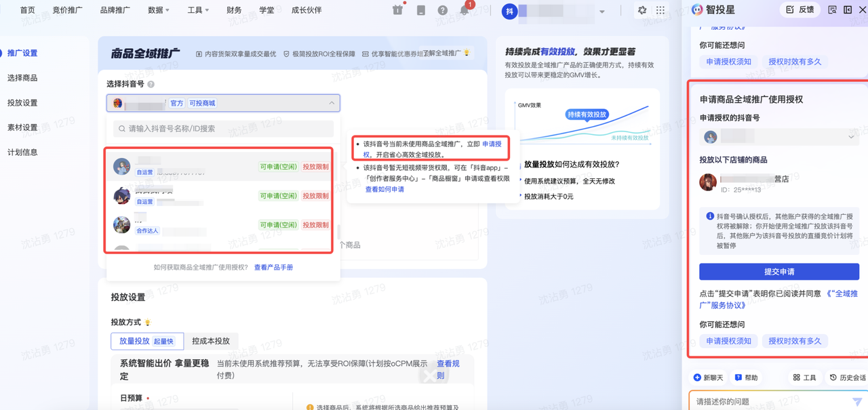Click the coupon icon before 优享智能优惠券
The width and height of the screenshot is (868, 410).
point(366,54)
